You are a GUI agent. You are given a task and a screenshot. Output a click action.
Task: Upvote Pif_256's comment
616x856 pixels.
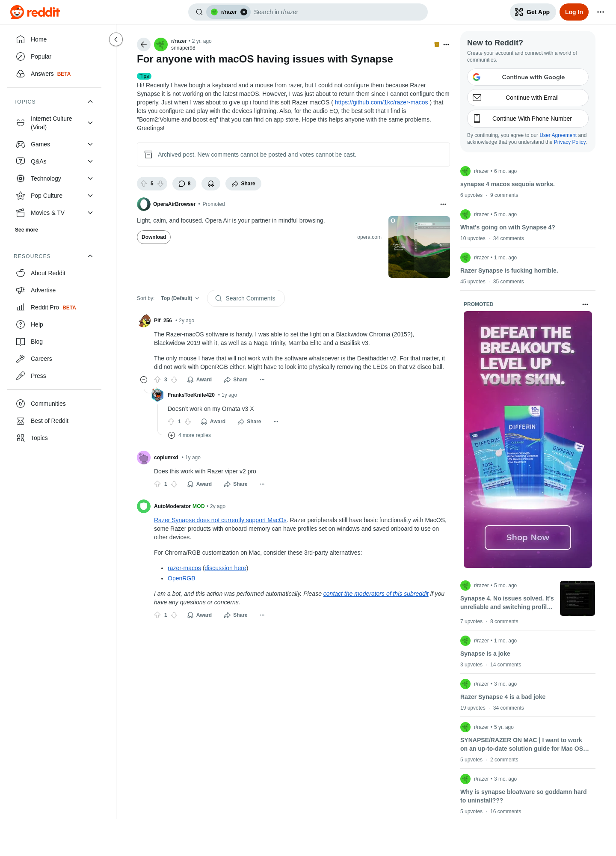(x=157, y=380)
